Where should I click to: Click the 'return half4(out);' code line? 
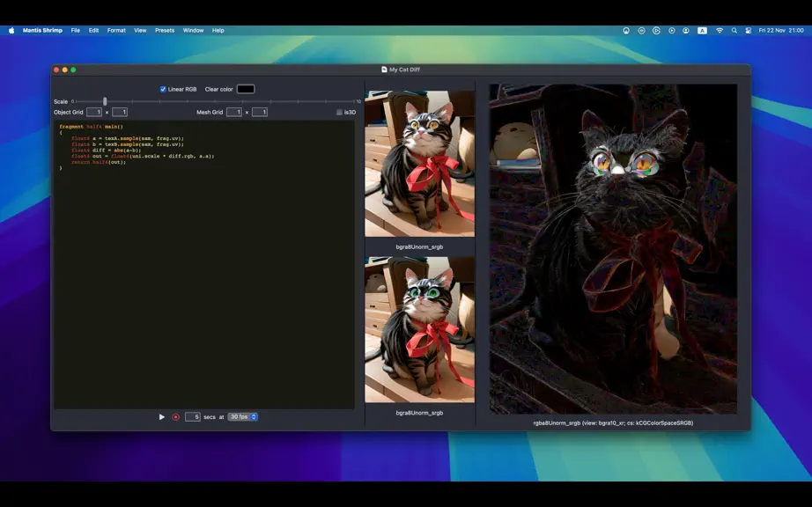pyautogui.click(x=99, y=163)
